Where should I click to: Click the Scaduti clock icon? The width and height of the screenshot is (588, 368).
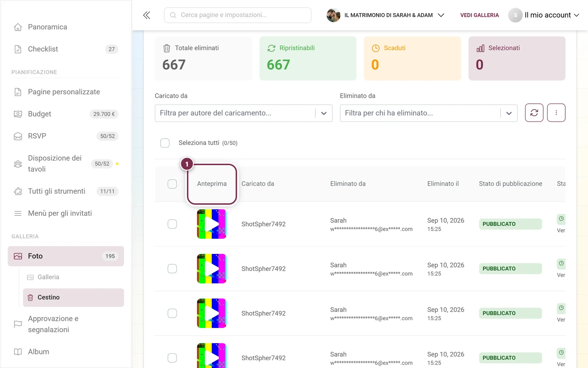click(x=376, y=48)
